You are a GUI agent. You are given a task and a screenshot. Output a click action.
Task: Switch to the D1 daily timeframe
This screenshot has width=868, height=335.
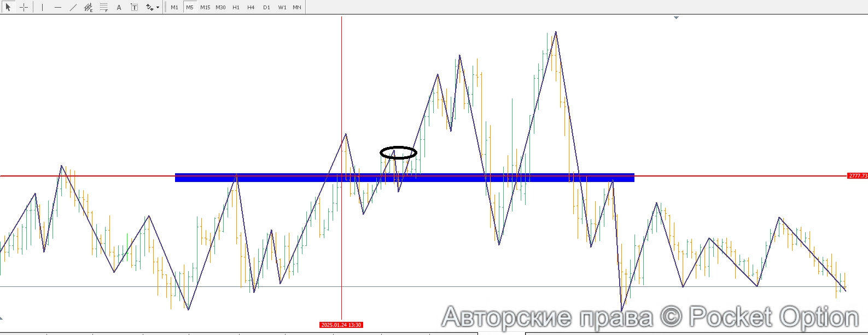pos(266,7)
